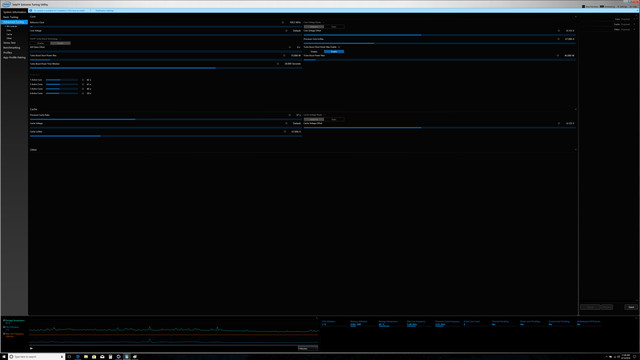Viewport: 640px width, 360px height.
Task: Click the Start button on taskbar
Action: [4, 357]
